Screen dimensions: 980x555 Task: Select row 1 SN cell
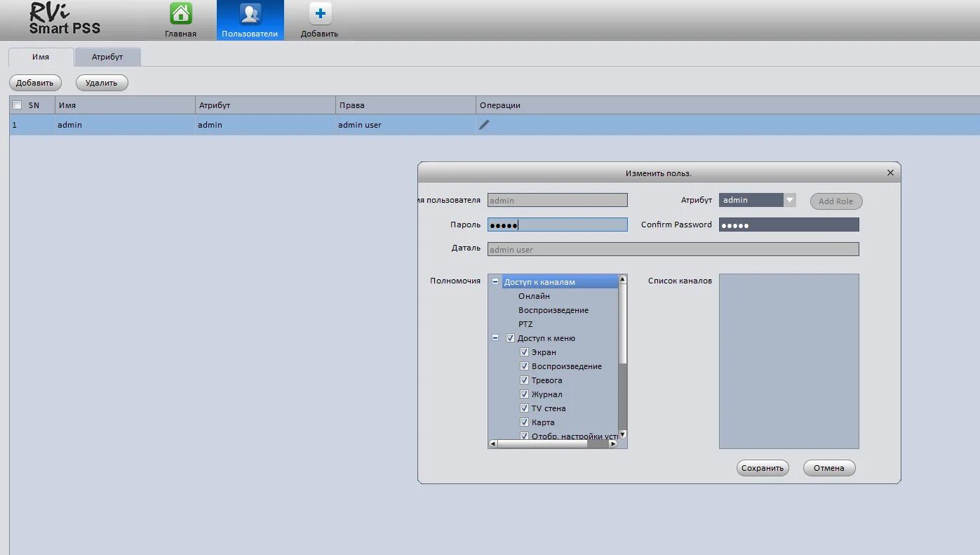pos(32,125)
